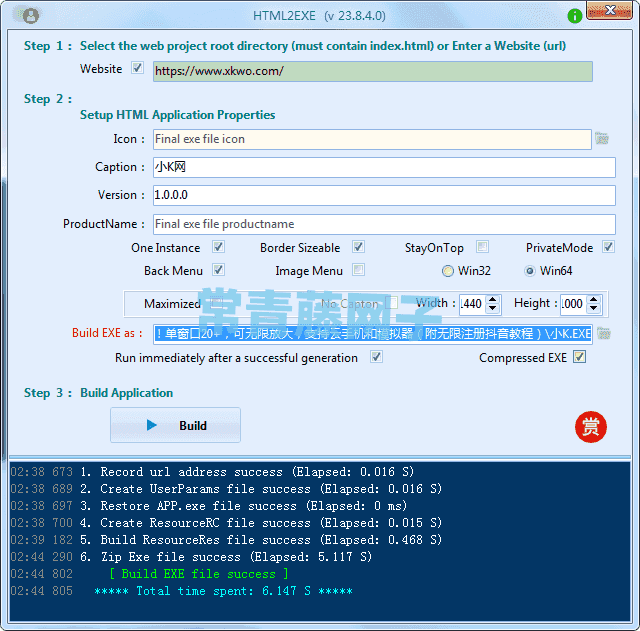Increase Width with up arrow
Image resolution: width=640 pixels, height=631 pixels.
coord(493,300)
